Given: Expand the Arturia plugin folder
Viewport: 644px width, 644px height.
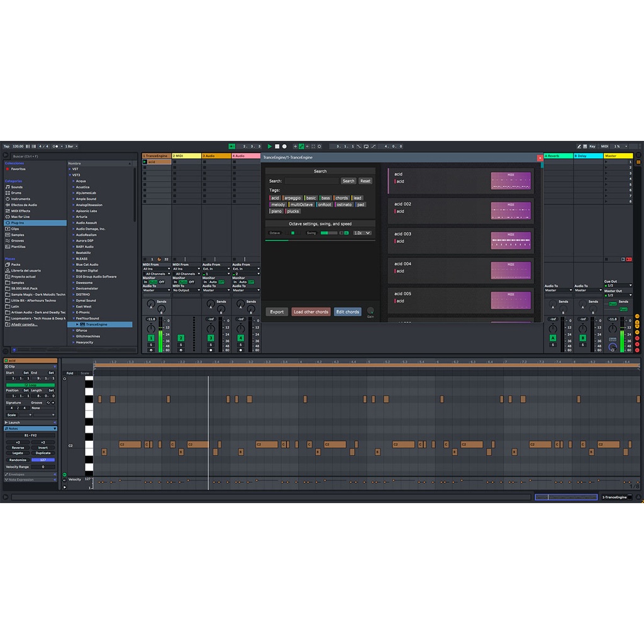Looking at the screenshot, I should click(74, 217).
